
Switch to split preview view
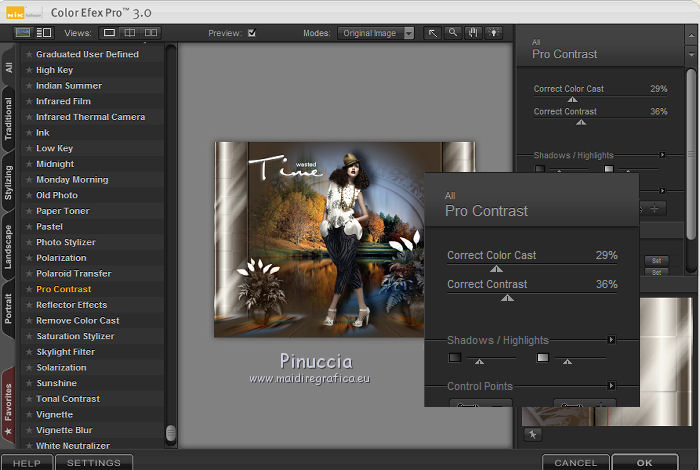[x=130, y=33]
